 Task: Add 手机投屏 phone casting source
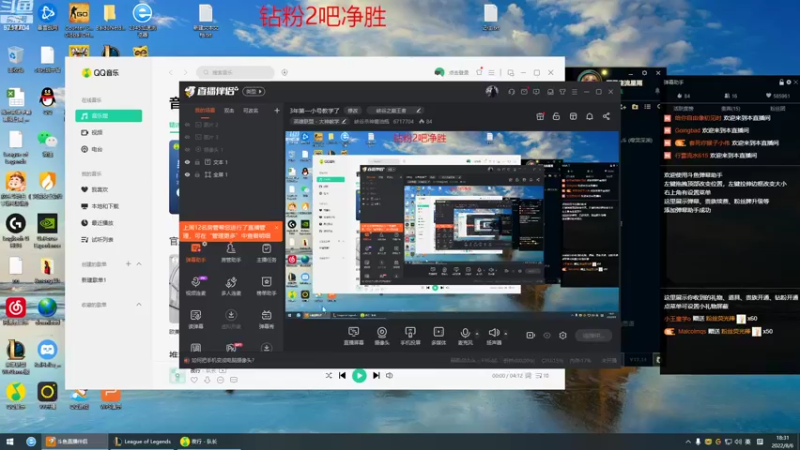(x=410, y=336)
